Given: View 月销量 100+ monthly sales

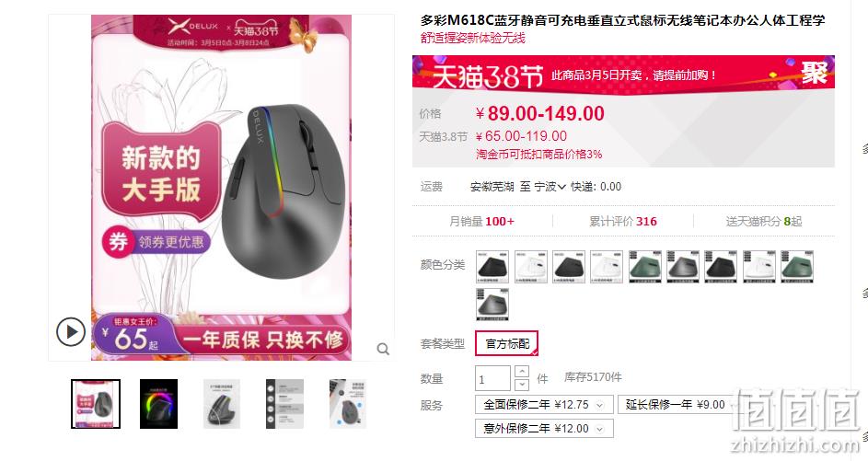Looking at the screenshot, I should 481,222.
